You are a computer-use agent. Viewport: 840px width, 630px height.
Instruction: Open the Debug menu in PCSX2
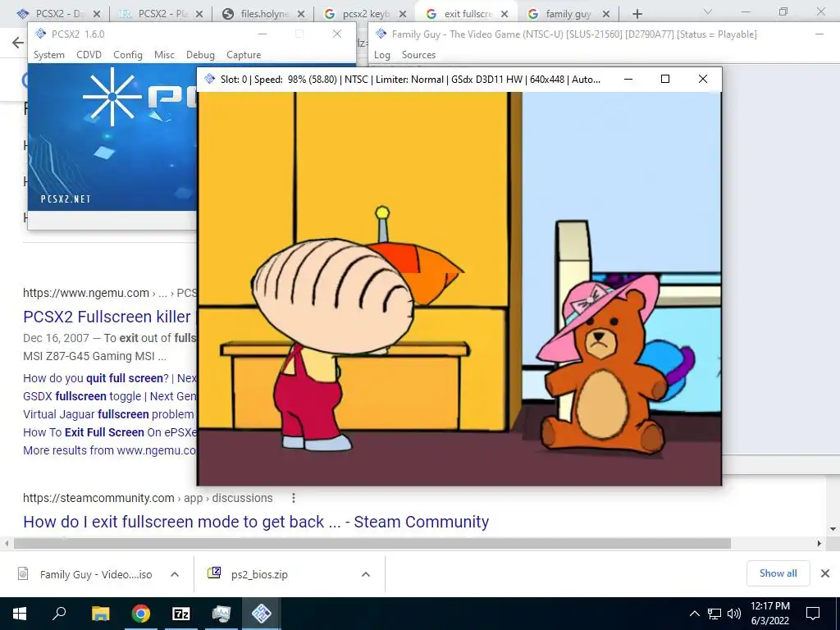tap(200, 55)
